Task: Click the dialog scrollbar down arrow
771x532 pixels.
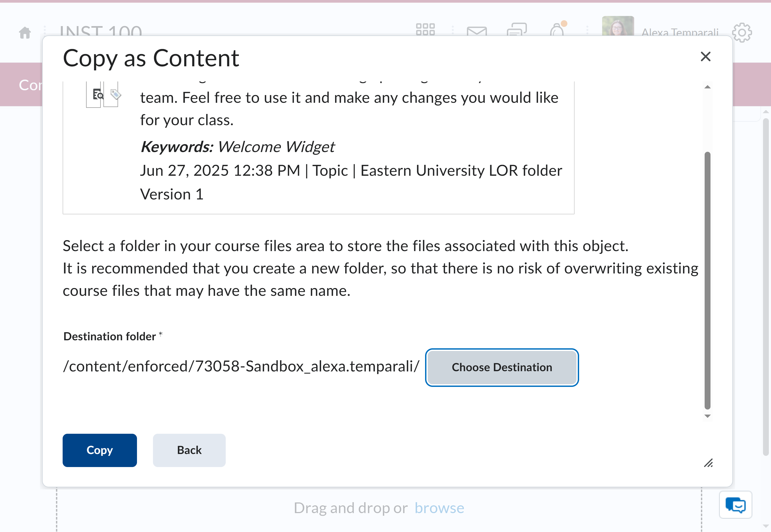Action: [x=707, y=416]
